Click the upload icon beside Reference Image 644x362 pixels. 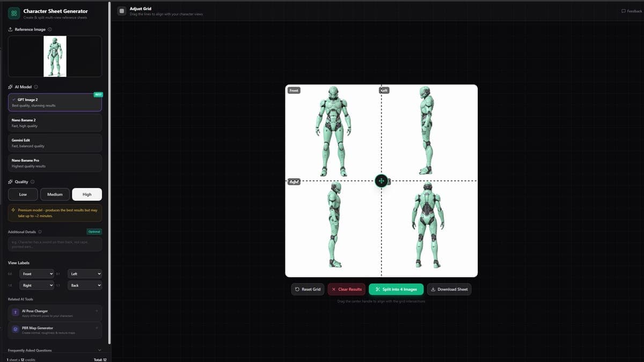pos(11,30)
